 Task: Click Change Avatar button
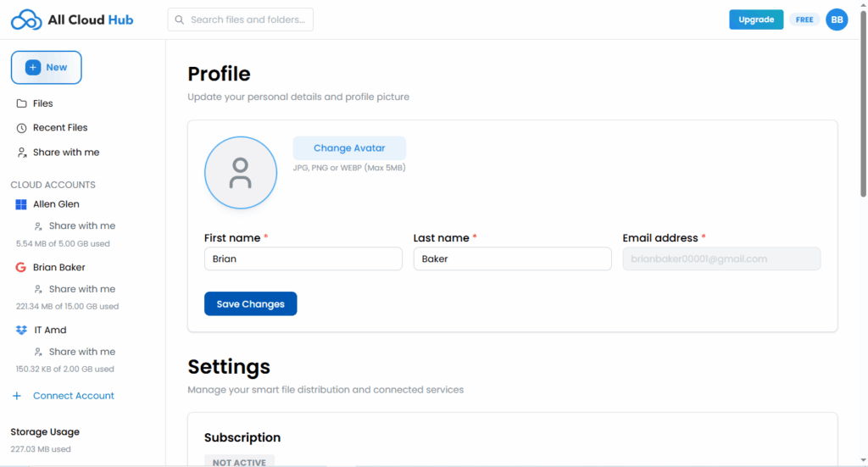tap(349, 148)
